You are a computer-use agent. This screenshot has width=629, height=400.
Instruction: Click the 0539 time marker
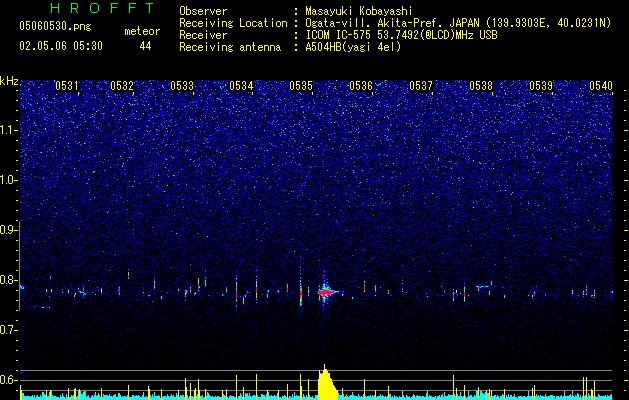click(541, 86)
